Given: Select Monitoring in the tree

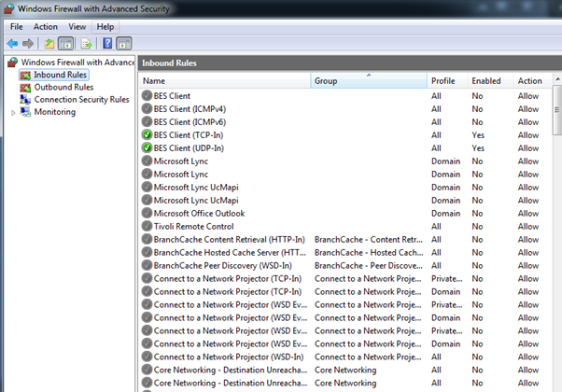Looking at the screenshot, I should coord(55,112).
